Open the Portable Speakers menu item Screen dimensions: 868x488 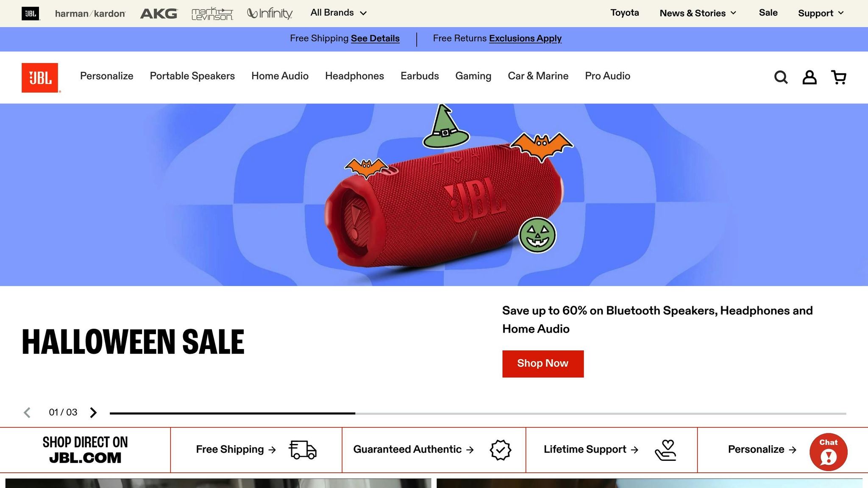coord(192,76)
